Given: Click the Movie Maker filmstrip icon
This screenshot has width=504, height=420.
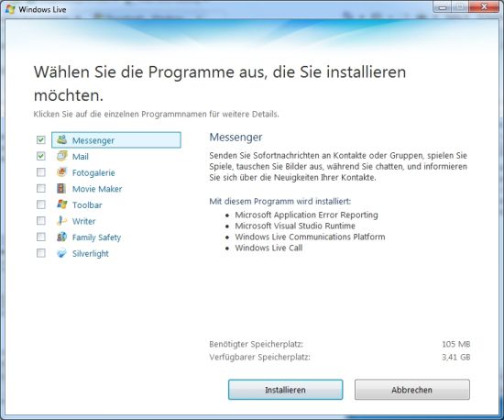Looking at the screenshot, I should click(x=61, y=188).
